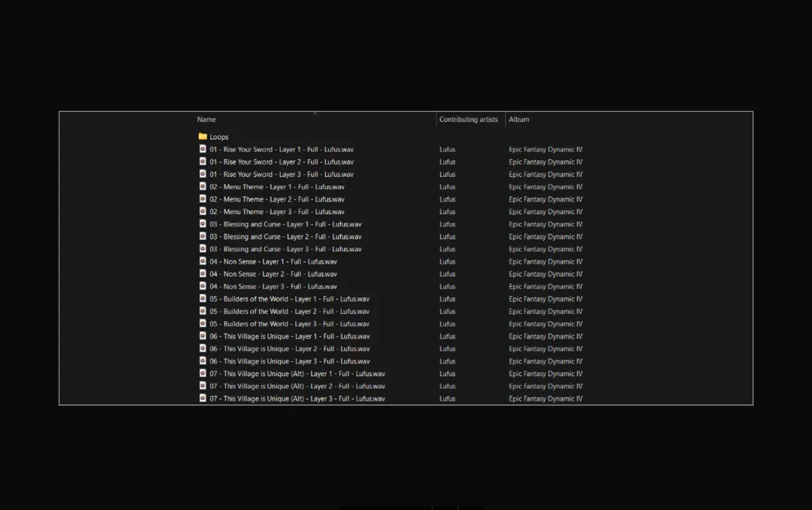Image resolution: width=812 pixels, height=510 pixels.
Task: Select file '01 - Rise Your Sword - Layer 2 - Full - Lufus.wav'
Action: coord(282,162)
